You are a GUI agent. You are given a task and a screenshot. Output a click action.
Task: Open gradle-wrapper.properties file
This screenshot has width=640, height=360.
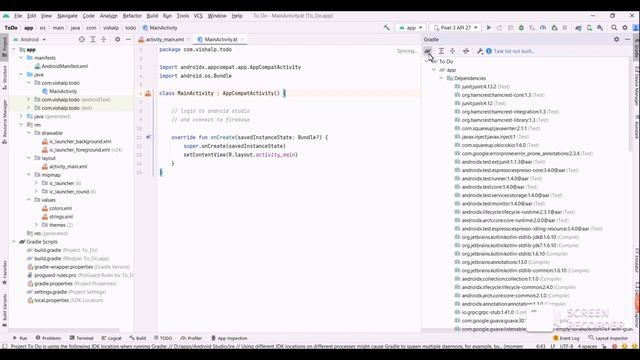coord(78,267)
